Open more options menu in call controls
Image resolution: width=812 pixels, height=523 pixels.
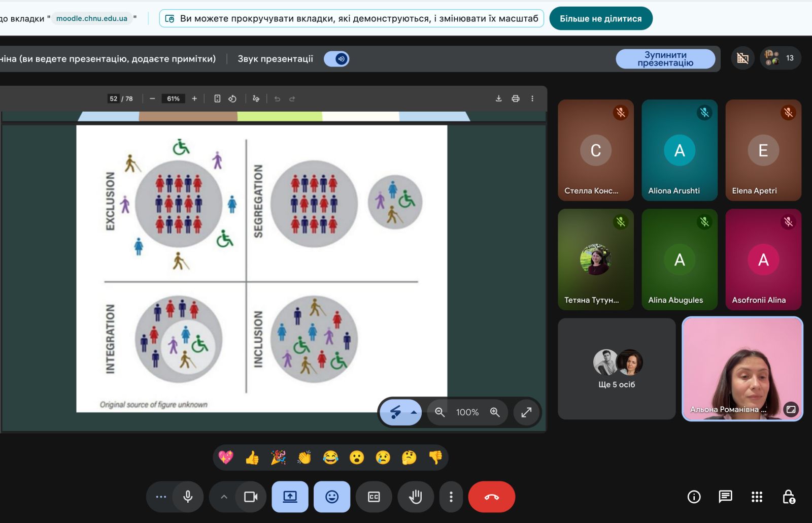[451, 497]
